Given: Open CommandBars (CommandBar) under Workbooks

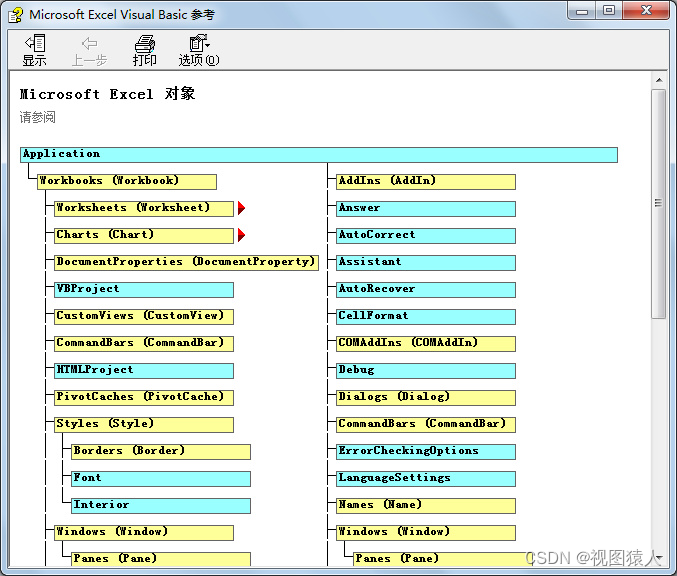Looking at the screenshot, I should click(x=144, y=344).
